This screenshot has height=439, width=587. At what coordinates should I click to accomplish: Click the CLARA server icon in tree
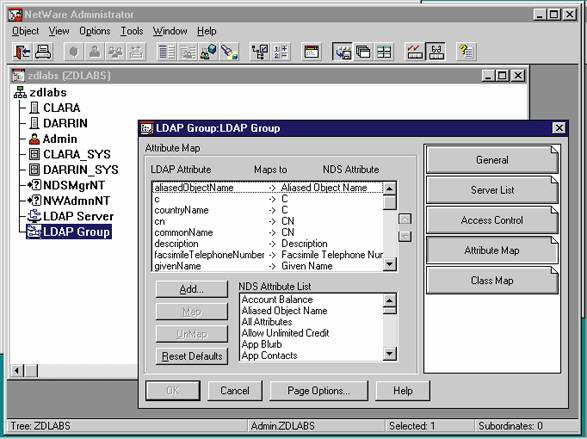(x=34, y=108)
